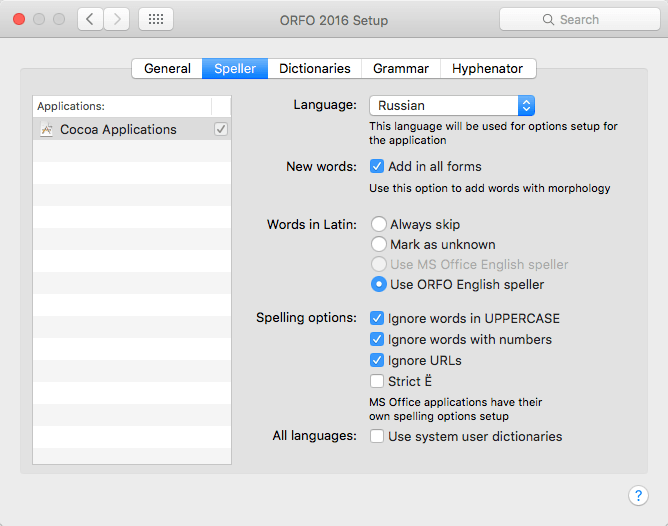
Task: Go forward with the right chevron button
Action: coord(116,19)
